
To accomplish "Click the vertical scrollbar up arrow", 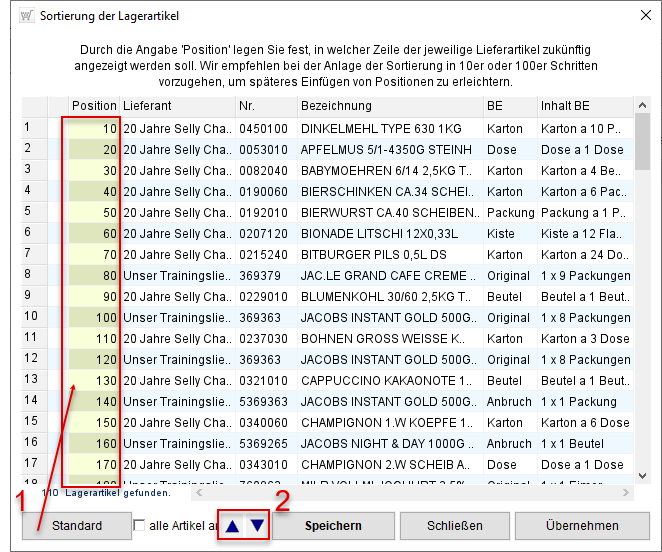I will tap(642, 105).
